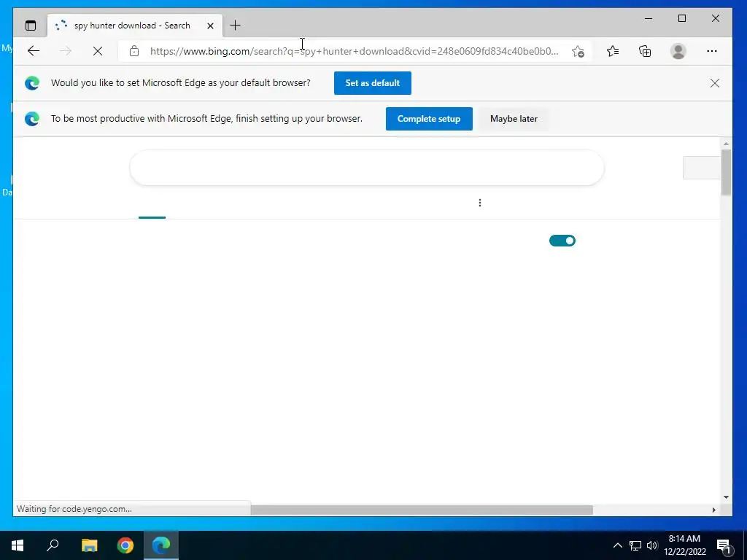Viewport: 747px width, 560px height.
Task: Go back with the back arrow
Action: pyautogui.click(x=34, y=51)
